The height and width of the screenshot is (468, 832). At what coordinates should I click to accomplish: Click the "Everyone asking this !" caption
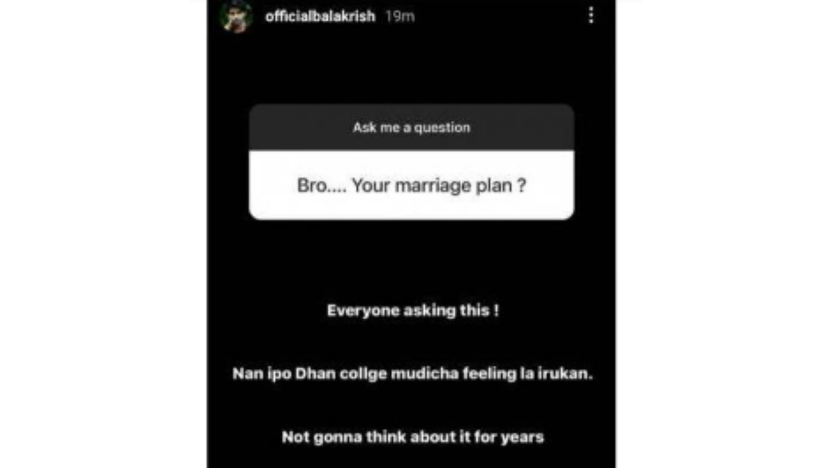click(x=413, y=310)
